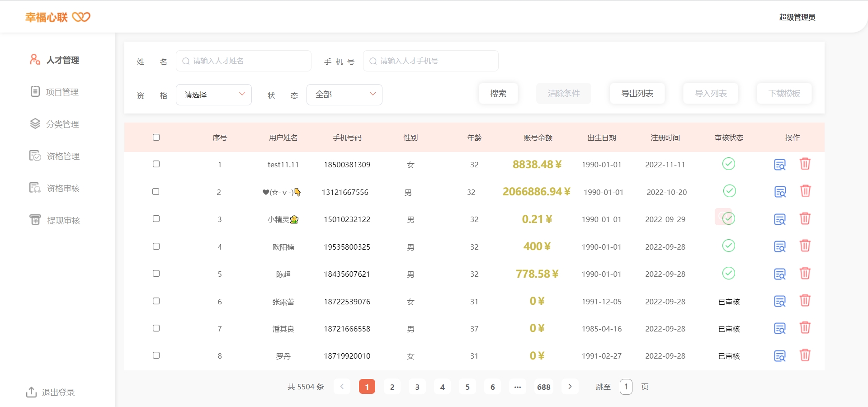Viewport: 868px width, 407px height.
Task: Focus the 人才手机号 phone input field
Action: pos(431,61)
